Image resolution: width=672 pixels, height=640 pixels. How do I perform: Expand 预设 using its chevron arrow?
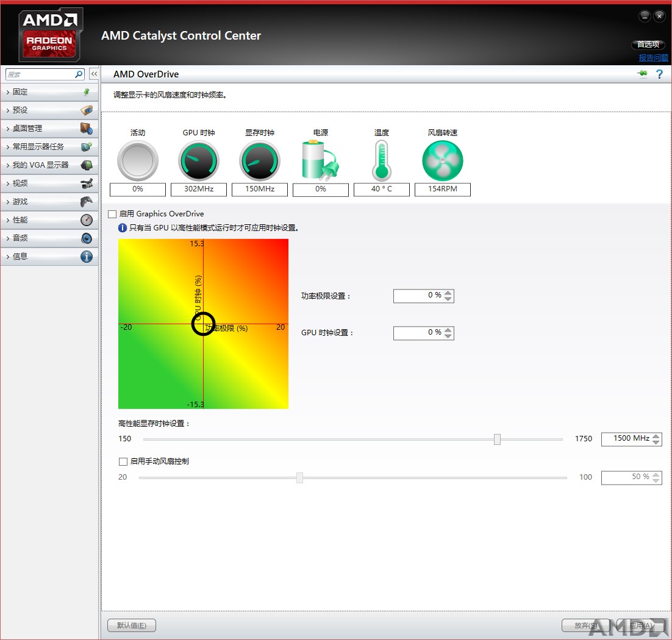[8, 110]
